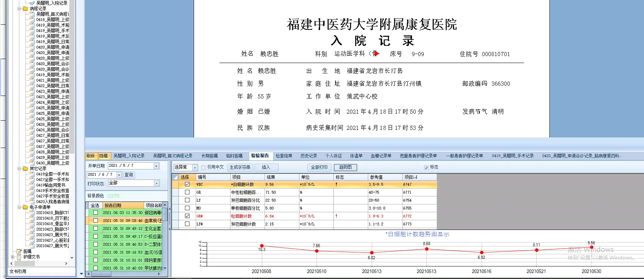Click the document icon of 0421_吴醒明_上级
Screen dimensions: 644x279
coord(32,80)
